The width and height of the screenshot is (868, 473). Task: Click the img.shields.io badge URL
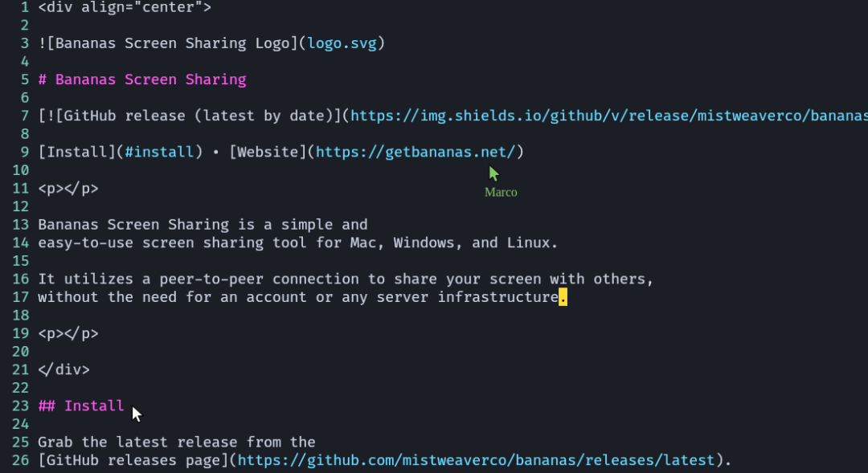[608, 116]
